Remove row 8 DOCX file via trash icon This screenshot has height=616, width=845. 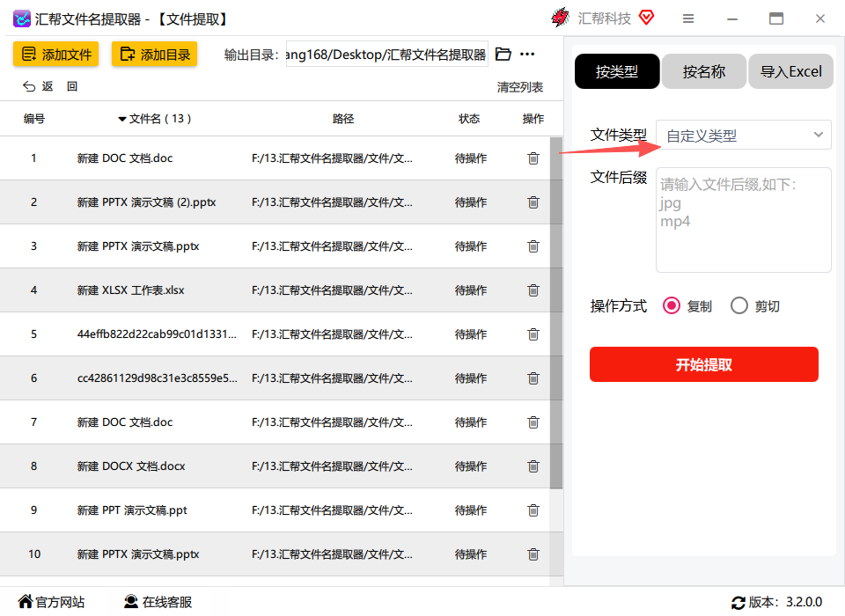coord(533,466)
